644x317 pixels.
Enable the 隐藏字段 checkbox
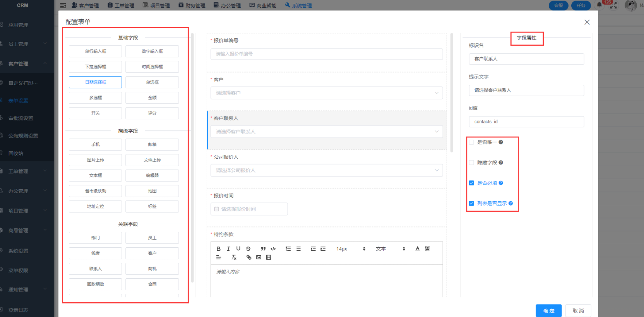471,163
